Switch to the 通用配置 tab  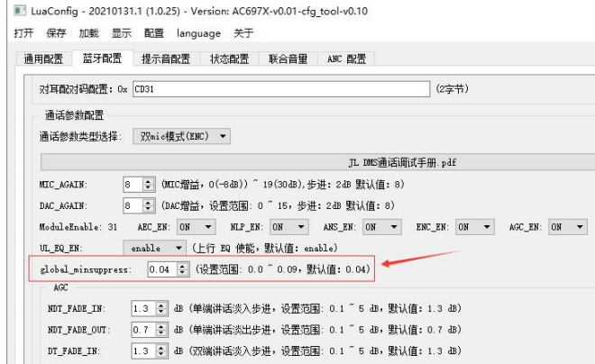pos(43,59)
